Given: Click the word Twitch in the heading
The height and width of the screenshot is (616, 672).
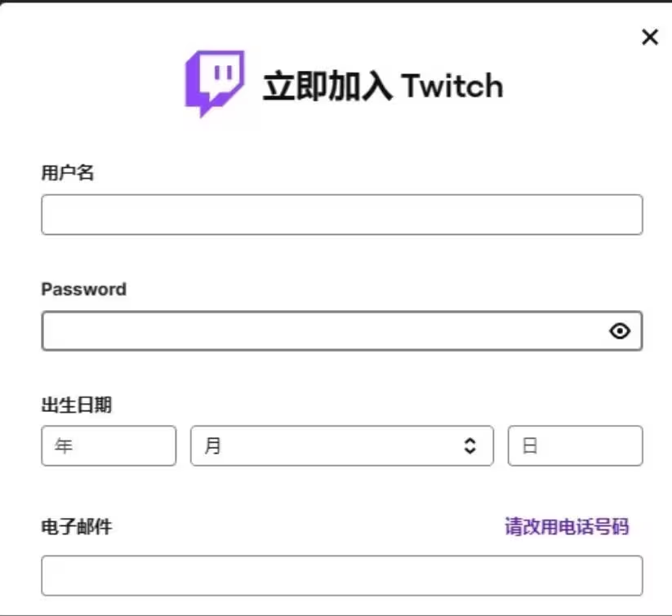Looking at the screenshot, I should click(x=452, y=86).
